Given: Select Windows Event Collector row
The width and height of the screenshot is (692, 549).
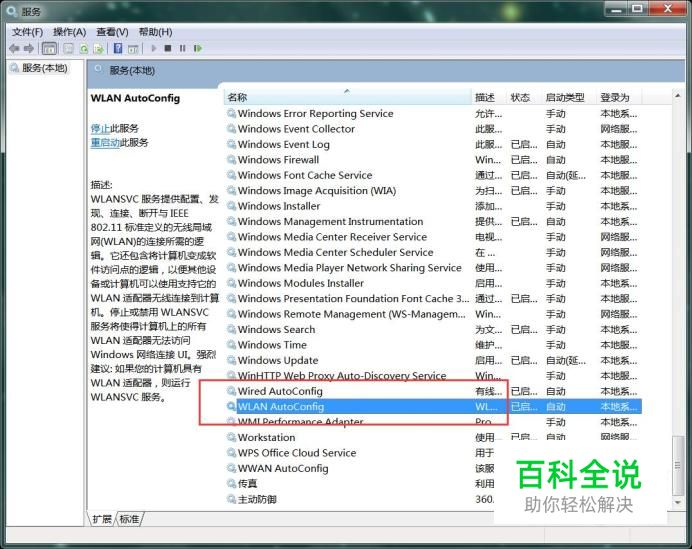Looking at the screenshot, I should click(433, 129).
